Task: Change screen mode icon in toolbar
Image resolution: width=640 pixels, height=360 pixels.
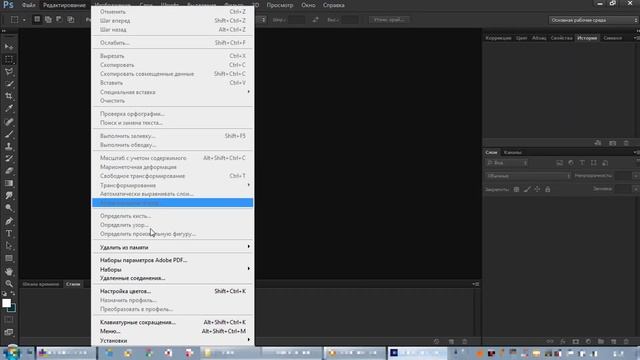Action: point(9,332)
